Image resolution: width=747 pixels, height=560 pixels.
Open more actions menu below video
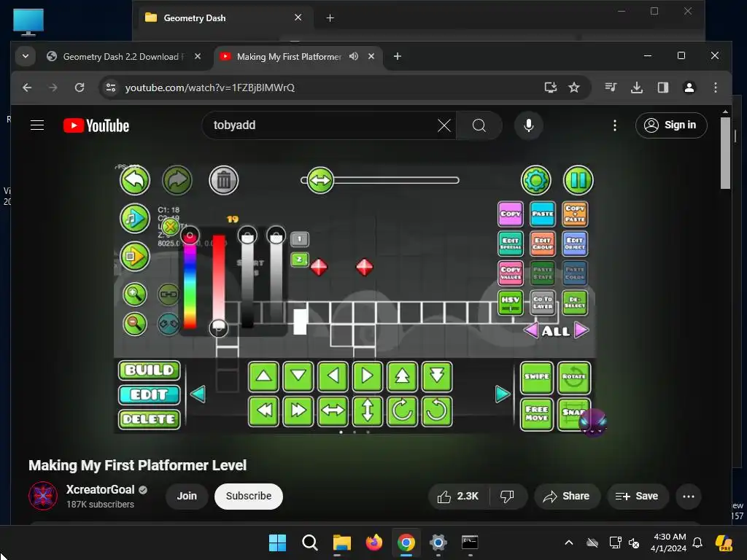[x=689, y=496]
